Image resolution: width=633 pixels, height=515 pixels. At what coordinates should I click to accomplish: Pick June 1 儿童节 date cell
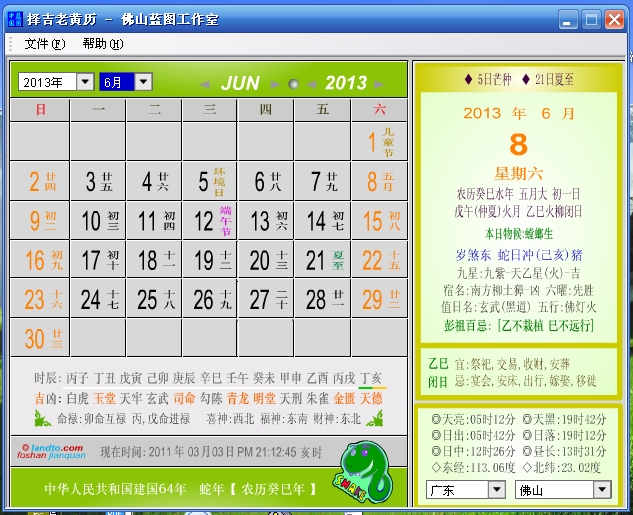pos(379,141)
